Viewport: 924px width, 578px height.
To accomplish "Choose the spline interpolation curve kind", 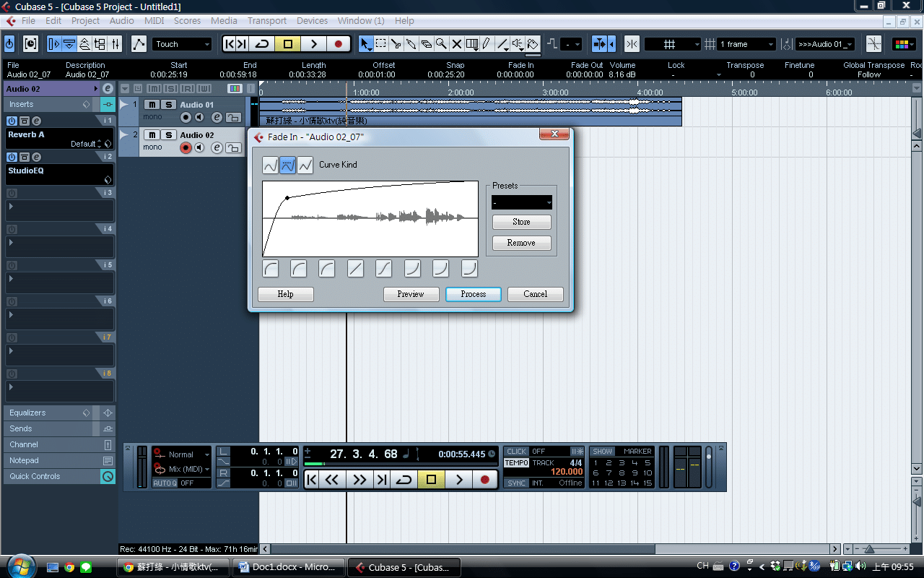I will coord(270,165).
